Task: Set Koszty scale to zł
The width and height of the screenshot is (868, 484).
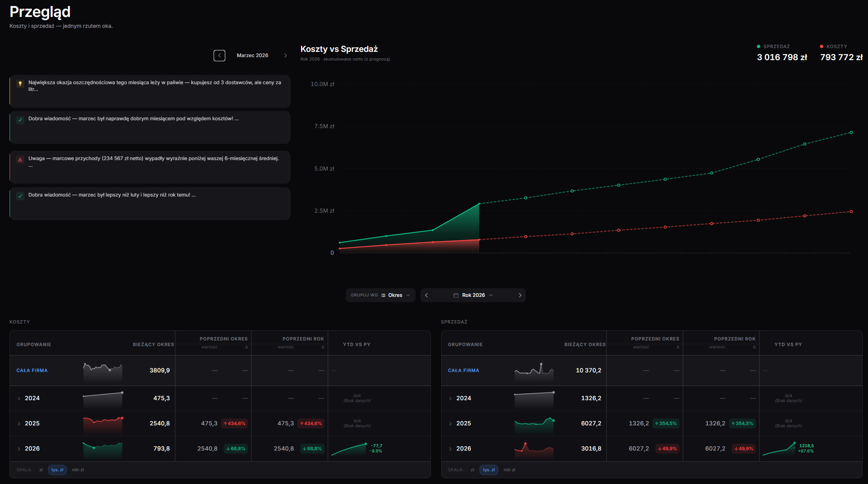Action: pyautogui.click(x=41, y=470)
